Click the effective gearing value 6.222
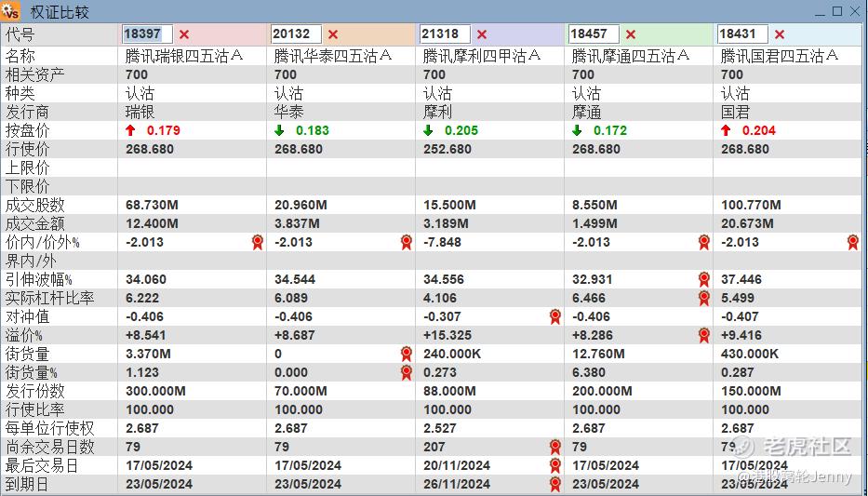The height and width of the screenshot is (496, 868). click(142, 298)
